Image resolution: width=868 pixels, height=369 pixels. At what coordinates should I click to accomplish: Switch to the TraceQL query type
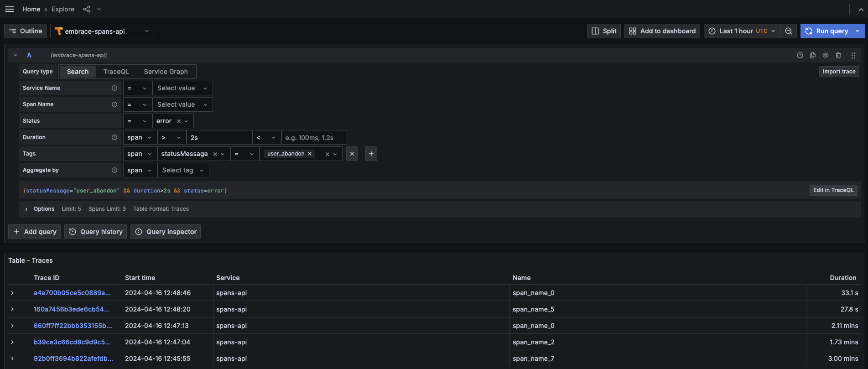(116, 72)
